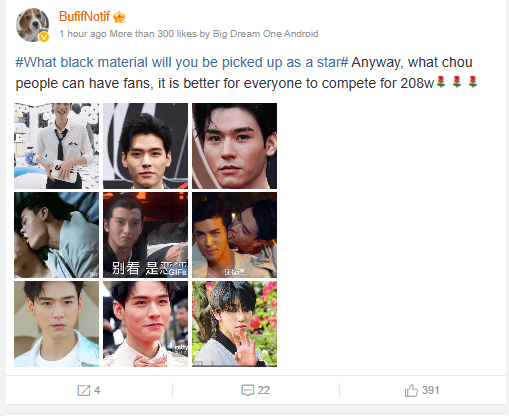
Task: Open the black material hashtag topic
Action: click(x=182, y=62)
